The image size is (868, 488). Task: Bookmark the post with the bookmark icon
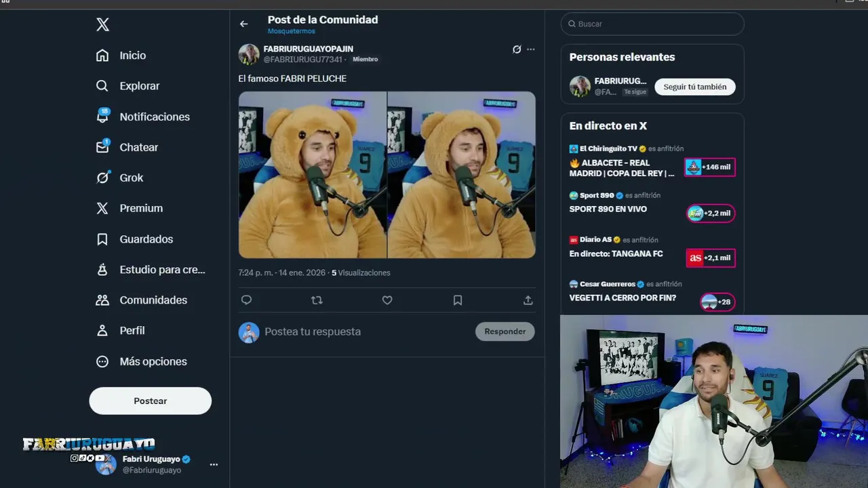pos(458,300)
